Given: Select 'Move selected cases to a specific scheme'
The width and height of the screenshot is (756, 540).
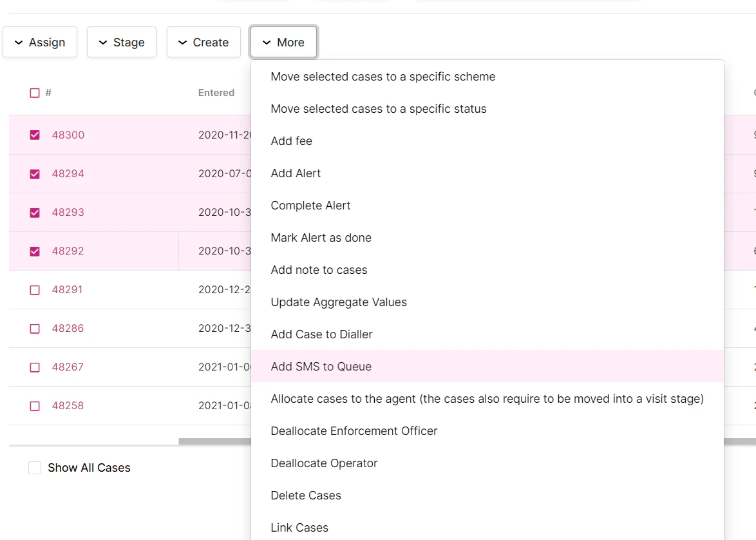Looking at the screenshot, I should coord(383,76).
